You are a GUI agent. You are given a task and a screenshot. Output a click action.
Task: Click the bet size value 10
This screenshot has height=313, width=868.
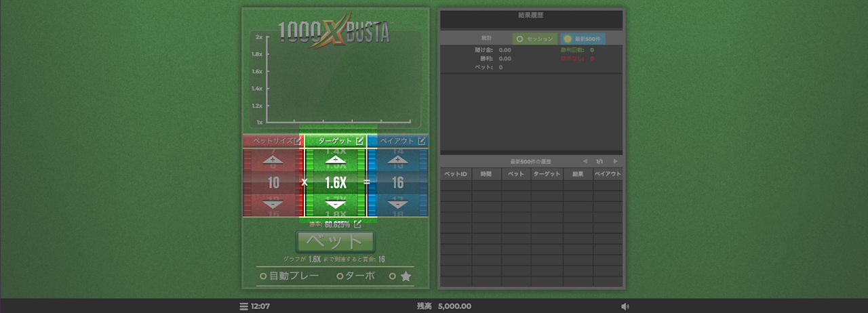(x=273, y=182)
